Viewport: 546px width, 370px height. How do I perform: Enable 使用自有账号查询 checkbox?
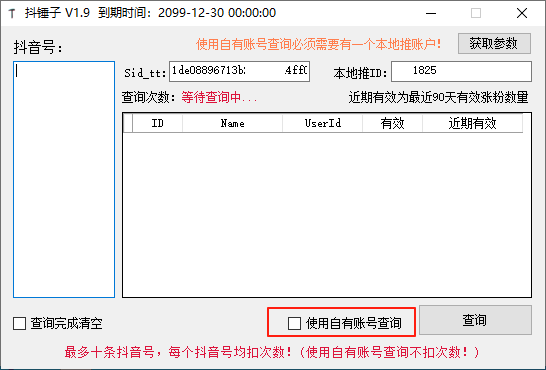coord(294,323)
